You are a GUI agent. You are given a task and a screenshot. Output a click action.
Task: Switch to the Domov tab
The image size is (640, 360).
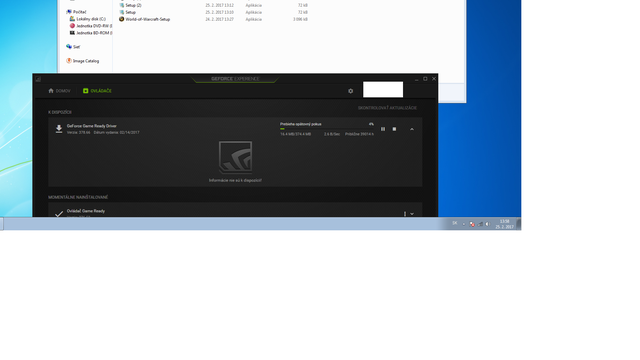click(x=59, y=91)
